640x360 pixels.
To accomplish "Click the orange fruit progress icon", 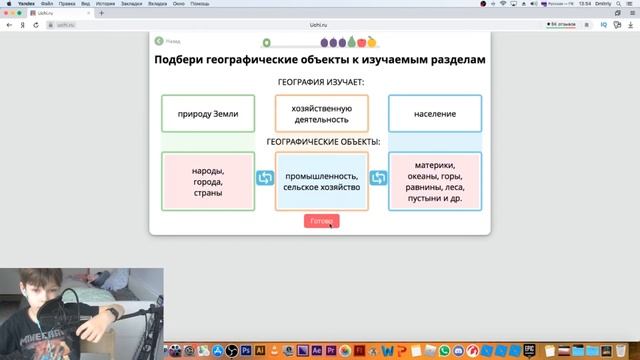I will tap(371, 41).
